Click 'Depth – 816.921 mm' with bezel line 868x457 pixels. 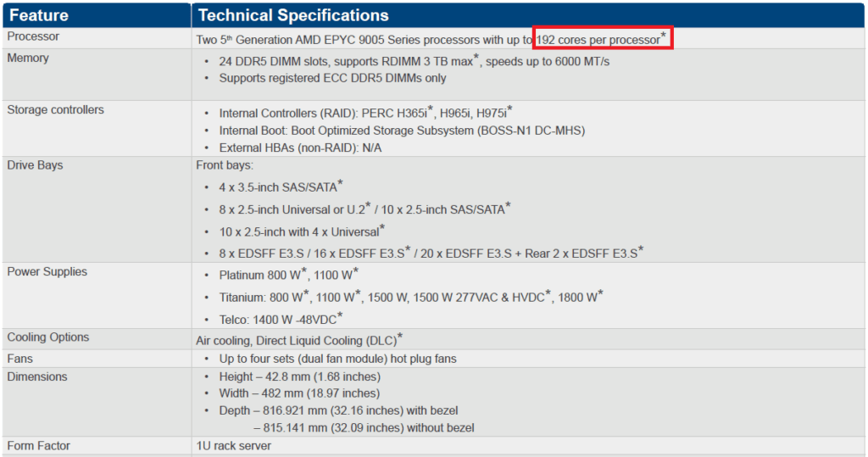[x=338, y=410]
